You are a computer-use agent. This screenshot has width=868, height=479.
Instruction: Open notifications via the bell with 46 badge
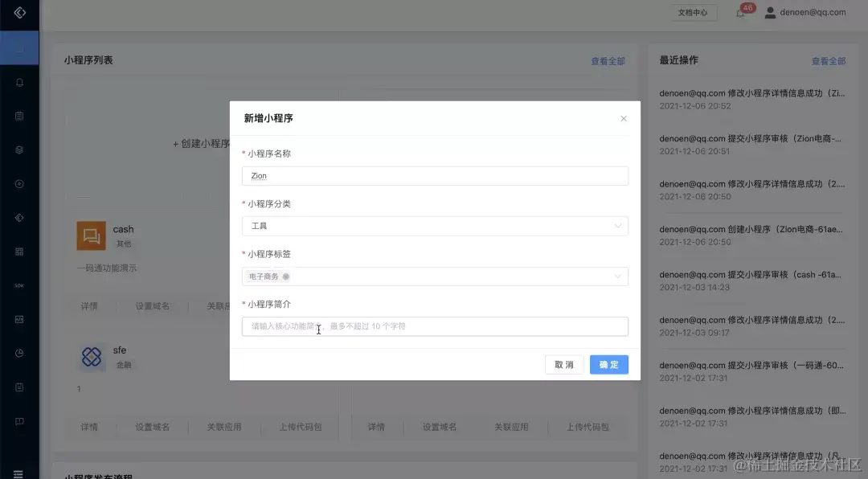[739, 14]
